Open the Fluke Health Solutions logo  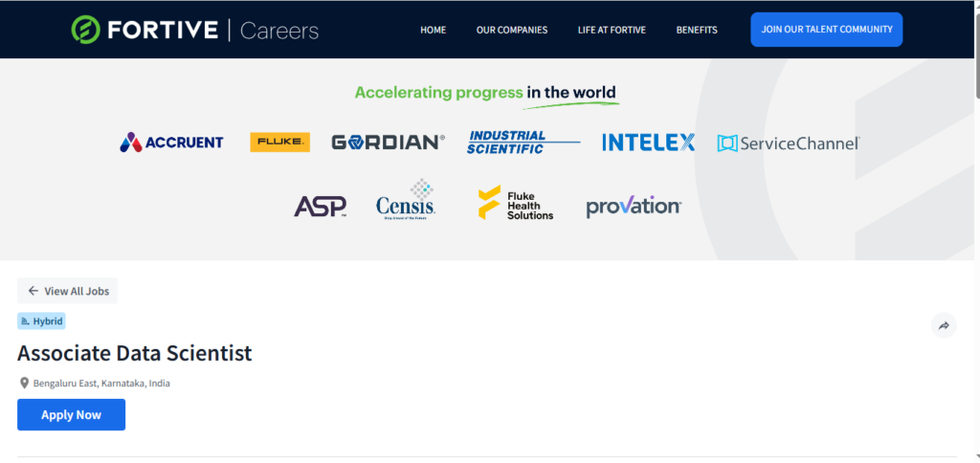point(516,203)
